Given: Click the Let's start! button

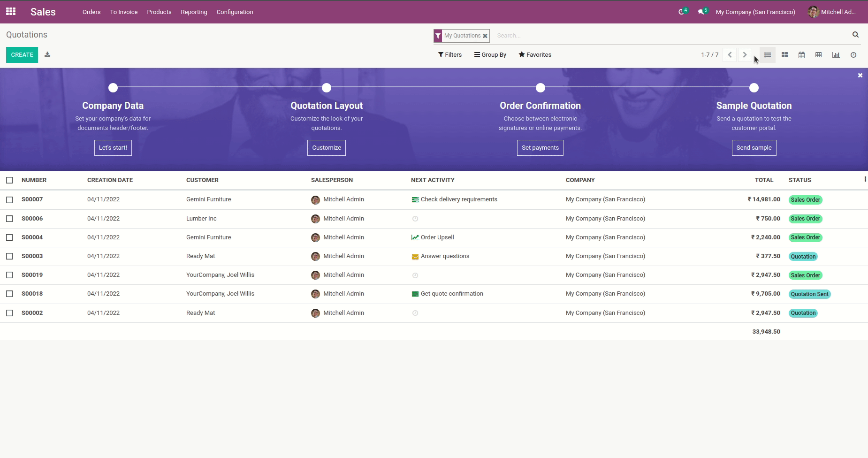Looking at the screenshot, I should click(x=113, y=148).
